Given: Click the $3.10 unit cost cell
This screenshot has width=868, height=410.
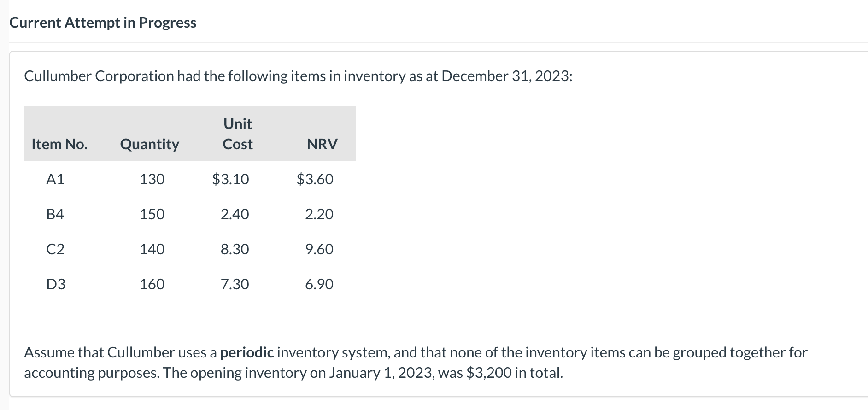Looking at the screenshot, I should [230, 179].
